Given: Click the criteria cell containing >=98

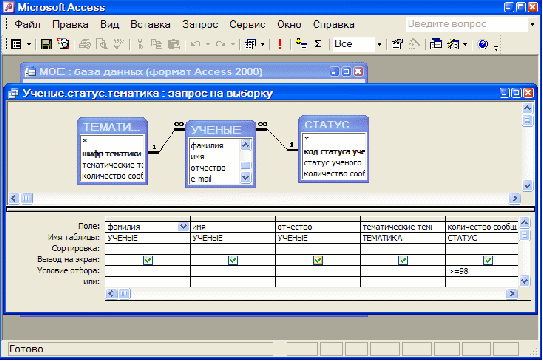Looking at the screenshot, I should point(482,271).
